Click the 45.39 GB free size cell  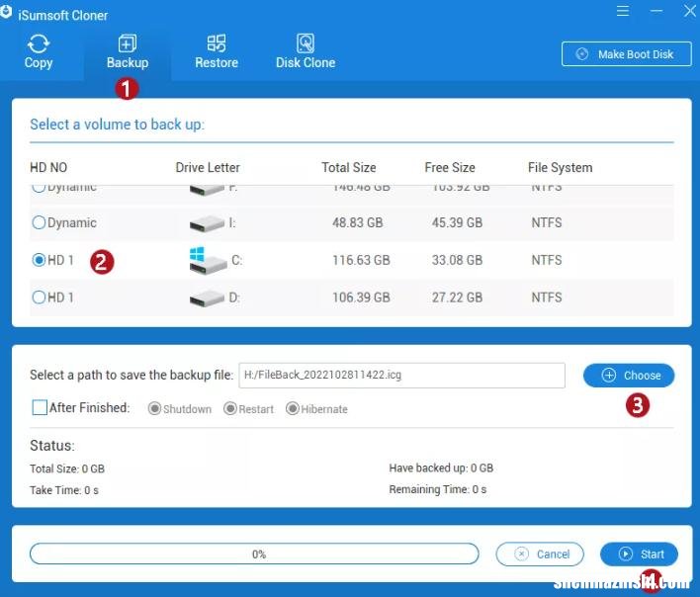pos(457,222)
